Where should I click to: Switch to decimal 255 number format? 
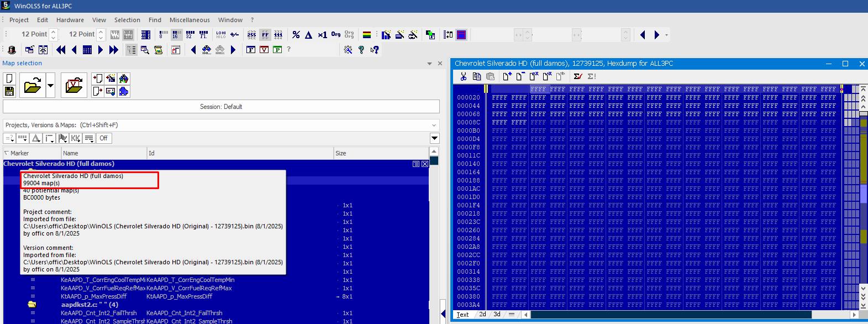tap(251, 34)
